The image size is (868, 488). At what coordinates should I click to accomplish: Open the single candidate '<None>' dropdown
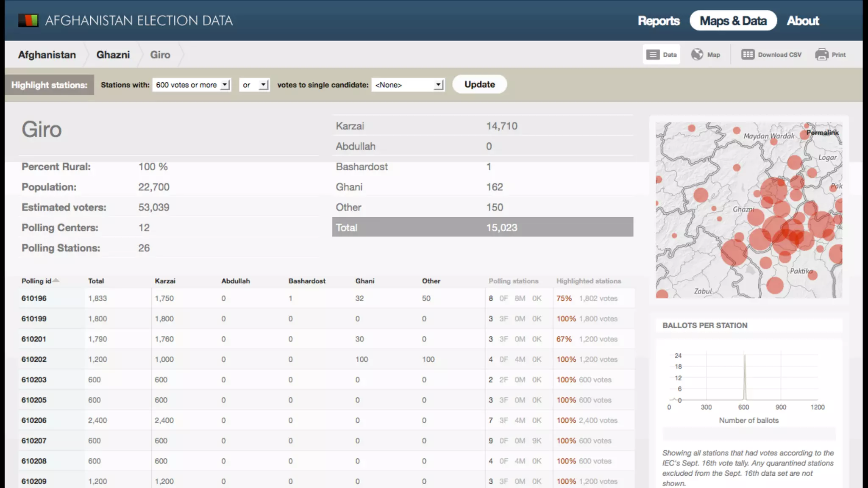coord(408,85)
